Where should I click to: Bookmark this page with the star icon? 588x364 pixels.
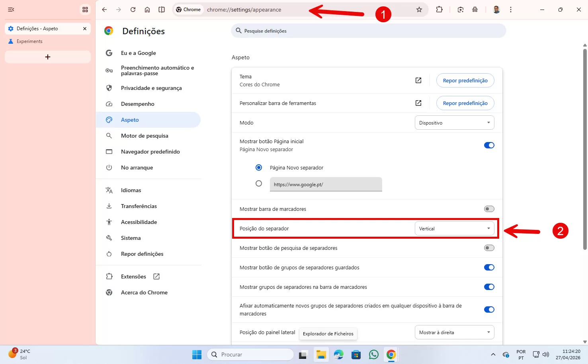pos(419,10)
